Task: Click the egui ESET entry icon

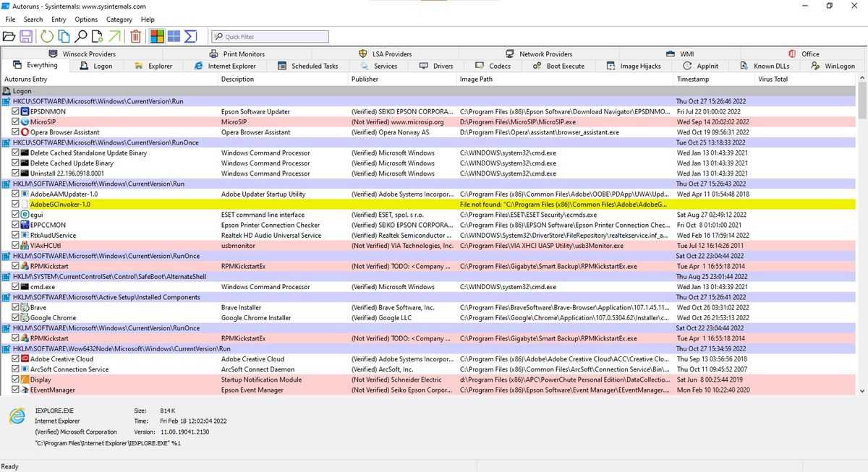Action: point(25,215)
